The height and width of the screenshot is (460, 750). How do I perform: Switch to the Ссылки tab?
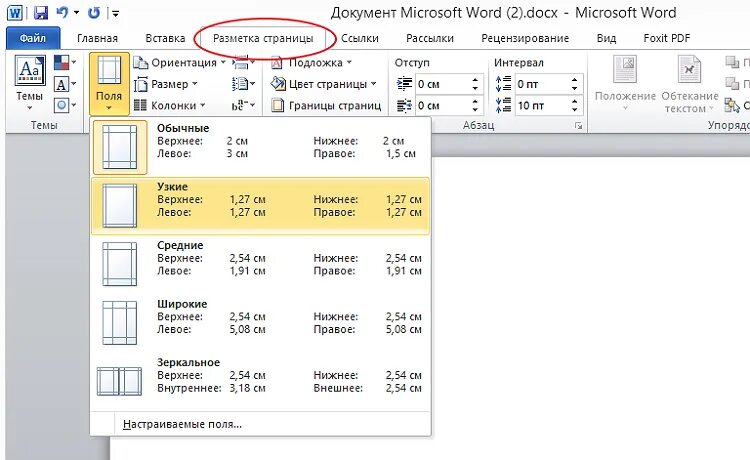point(360,38)
